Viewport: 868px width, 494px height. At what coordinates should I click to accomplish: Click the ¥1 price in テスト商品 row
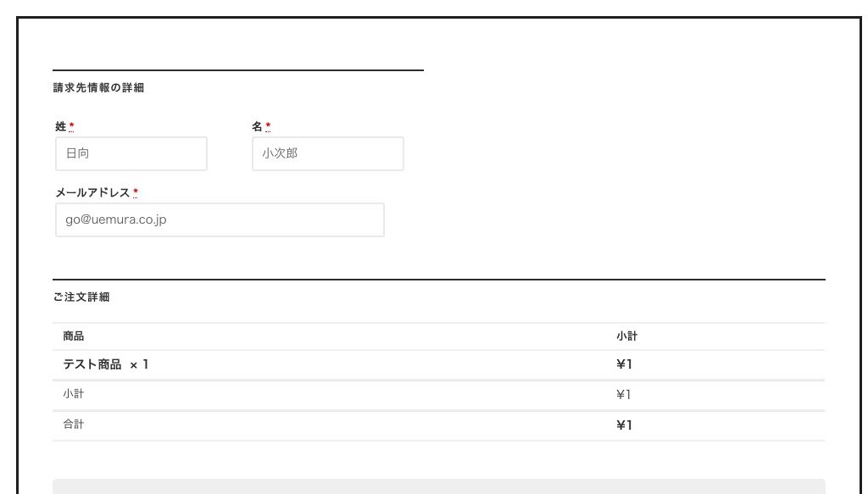[624, 364]
